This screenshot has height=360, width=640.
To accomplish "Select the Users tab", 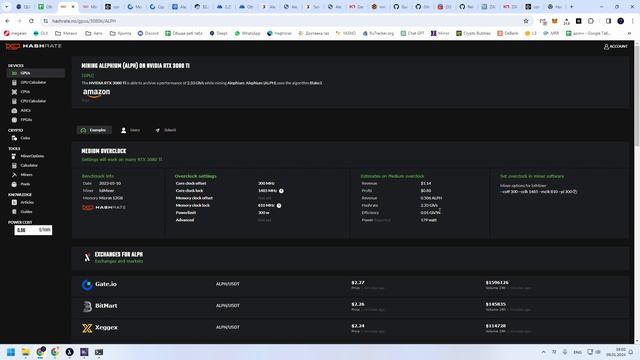I will tap(131, 130).
